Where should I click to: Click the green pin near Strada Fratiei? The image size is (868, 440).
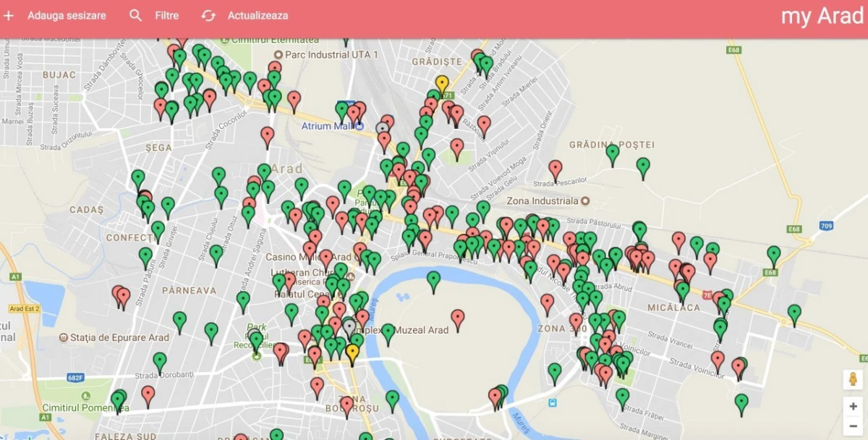622,398
